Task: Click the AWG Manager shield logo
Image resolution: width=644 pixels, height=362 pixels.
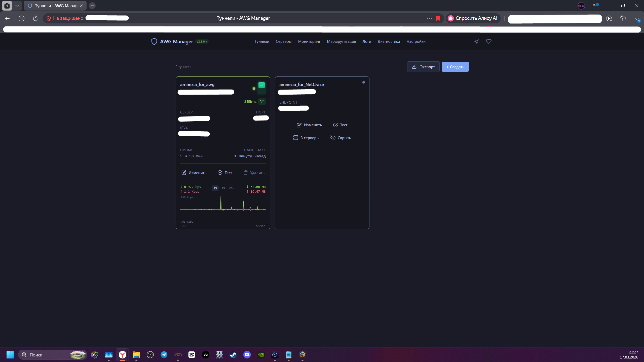Action: [154, 42]
